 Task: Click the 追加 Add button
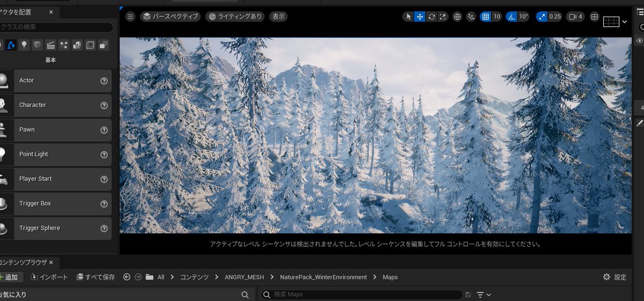click(x=12, y=277)
